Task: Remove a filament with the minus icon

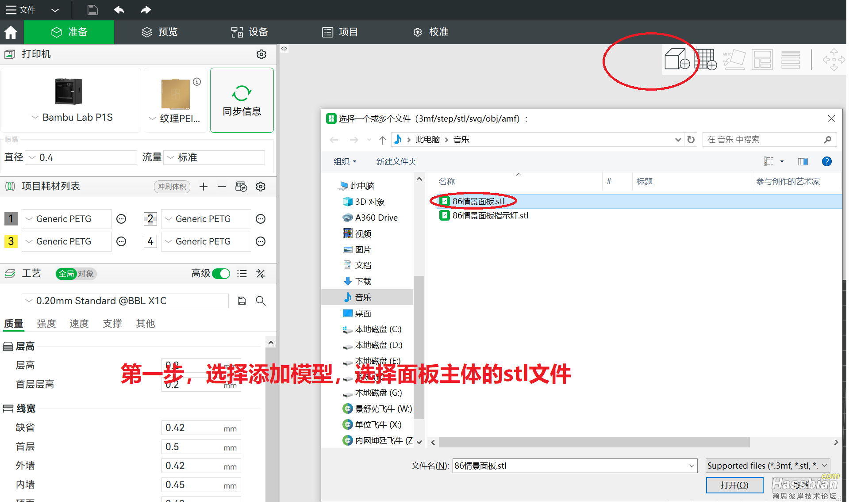Action: (222, 186)
